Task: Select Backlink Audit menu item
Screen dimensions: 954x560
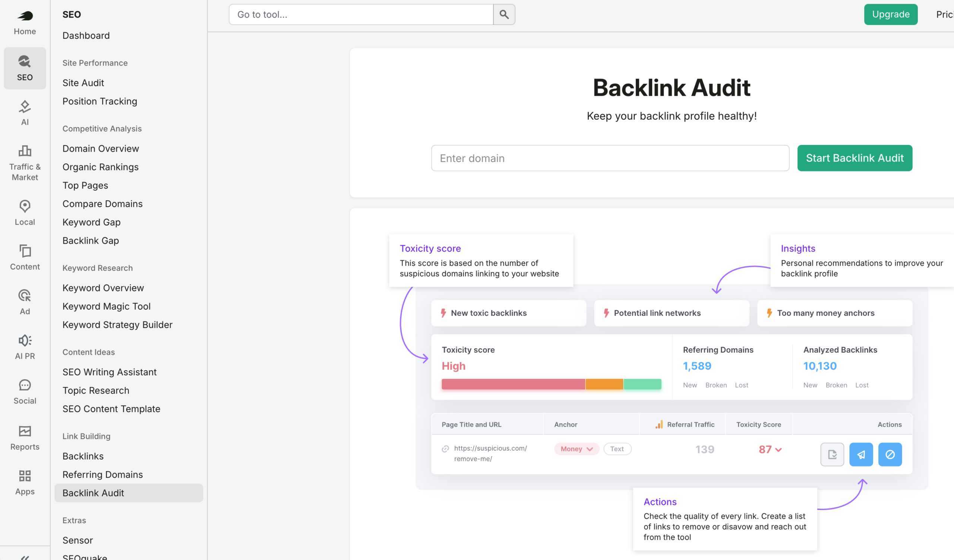Action: tap(129, 493)
